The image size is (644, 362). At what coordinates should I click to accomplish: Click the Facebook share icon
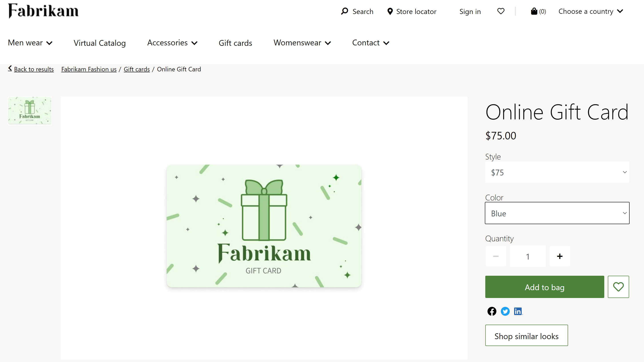click(492, 311)
